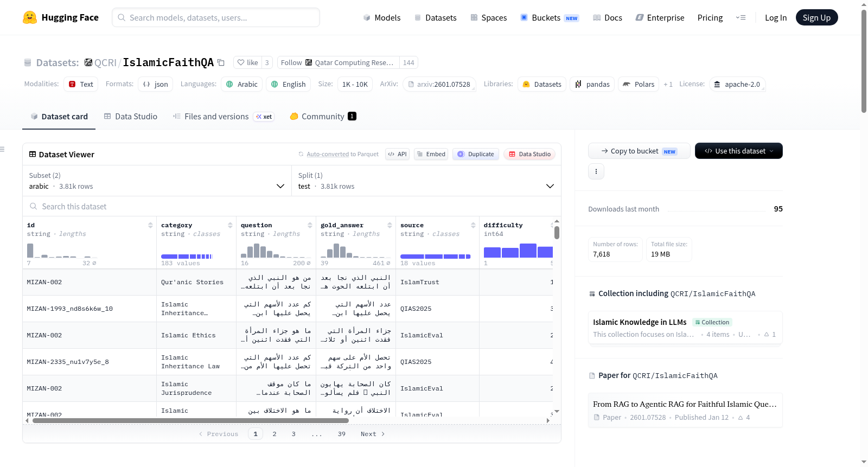The width and height of the screenshot is (868, 467).
Task: Open the collapsed sidebar menu icon at left edge
Action: pos(2,149)
